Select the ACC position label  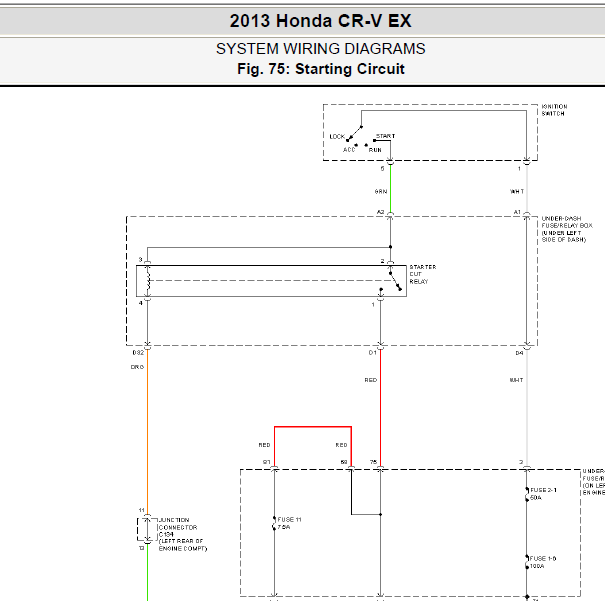349,150
